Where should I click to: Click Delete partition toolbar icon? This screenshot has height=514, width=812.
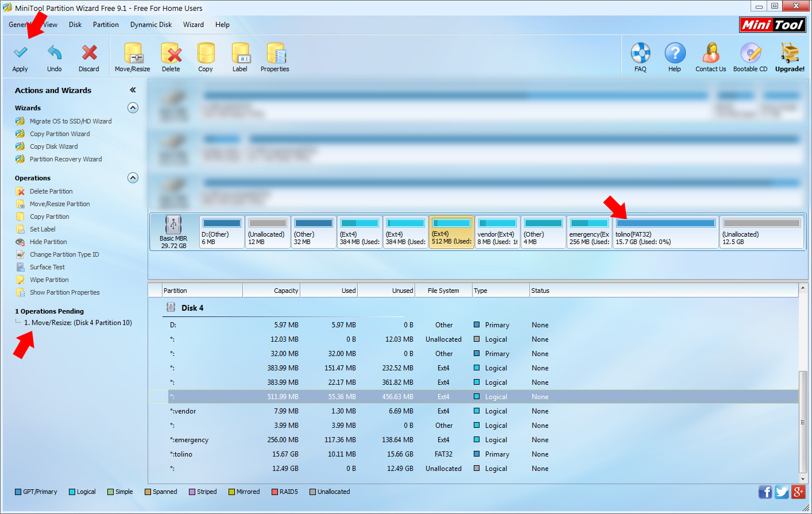[x=171, y=57]
